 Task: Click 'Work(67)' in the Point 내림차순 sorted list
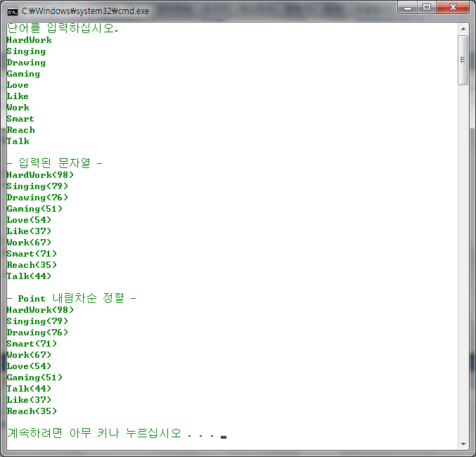(29, 354)
